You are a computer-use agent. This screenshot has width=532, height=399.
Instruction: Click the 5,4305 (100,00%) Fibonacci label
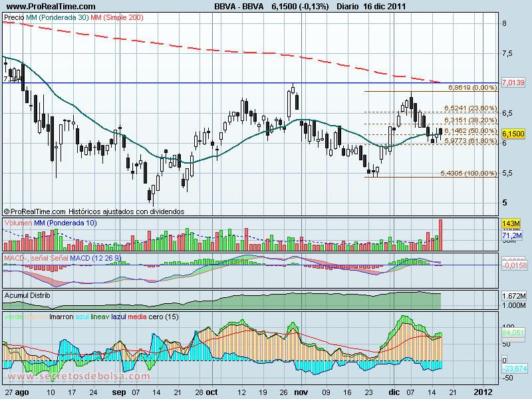click(469, 174)
